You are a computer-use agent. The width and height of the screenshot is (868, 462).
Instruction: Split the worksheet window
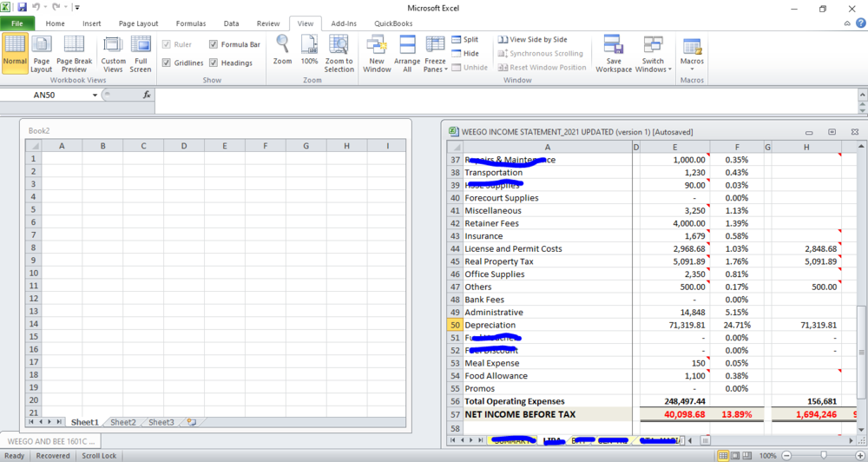tap(465, 39)
